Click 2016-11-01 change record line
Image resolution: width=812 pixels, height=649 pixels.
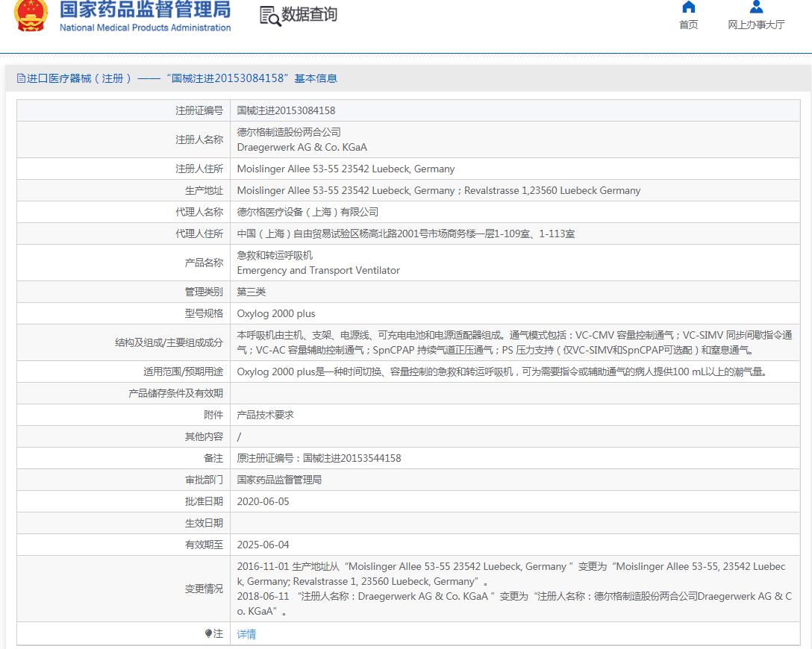coord(511,574)
